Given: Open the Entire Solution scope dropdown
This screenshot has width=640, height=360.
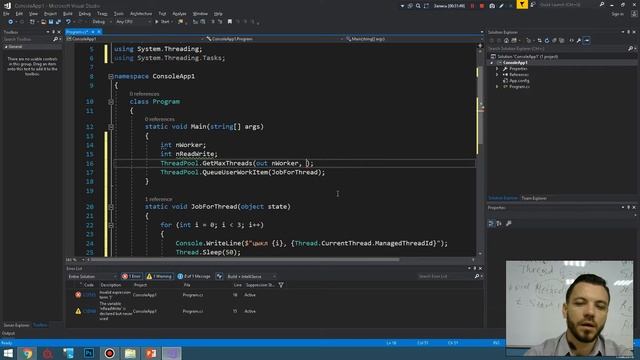Looking at the screenshot, I should (x=92, y=276).
